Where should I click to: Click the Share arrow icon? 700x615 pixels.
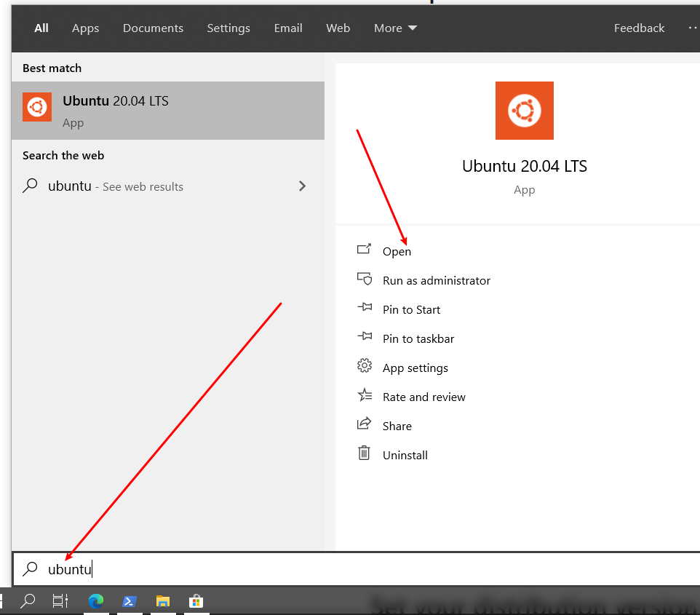click(x=364, y=423)
